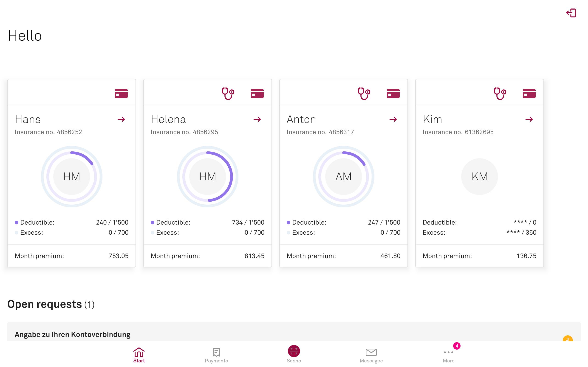This screenshot has width=588, height=367.
Task: Open Anton's insurance card icon
Action: (x=393, y=93)
